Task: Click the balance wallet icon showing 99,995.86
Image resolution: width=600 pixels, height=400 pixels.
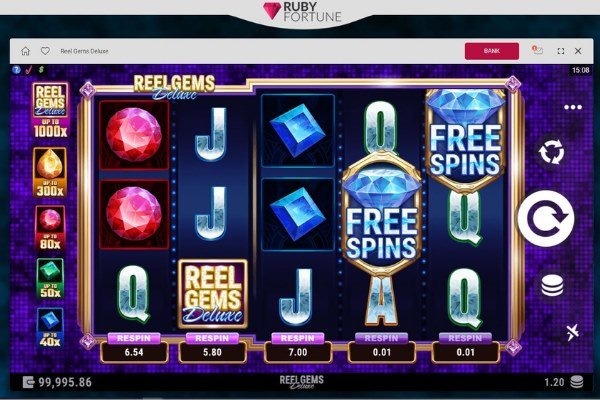Action: tap(29, 382)
